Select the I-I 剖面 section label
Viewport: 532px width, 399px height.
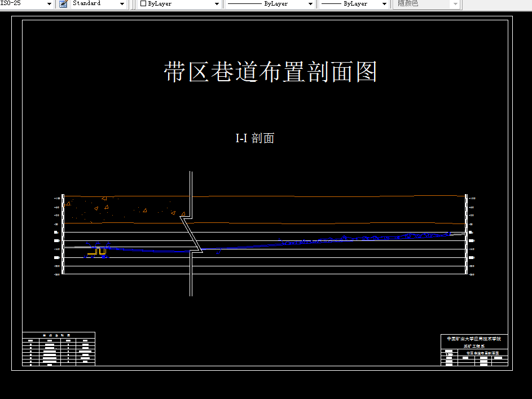(255, 138)
